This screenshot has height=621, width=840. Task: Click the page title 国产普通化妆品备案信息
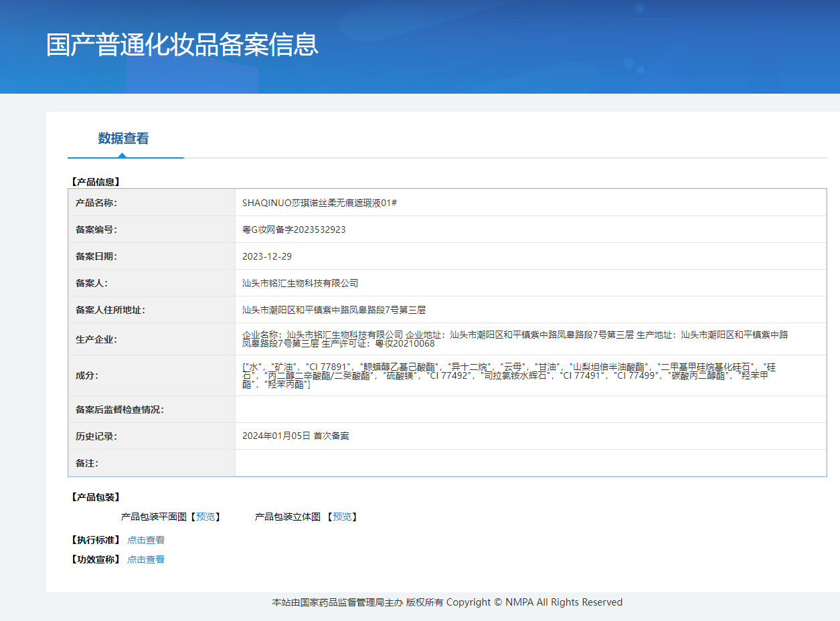(182, 44)
